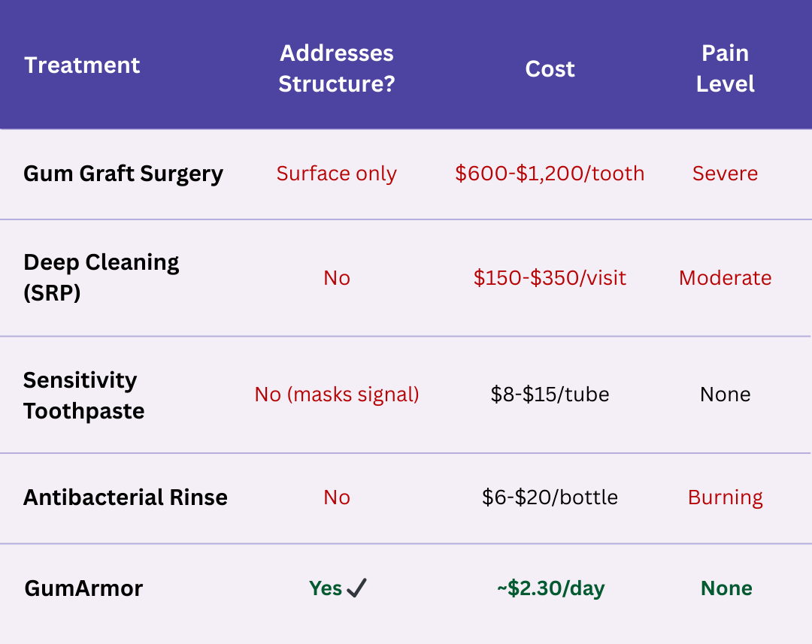
Task: Select the $6-$20/bottle cost
Action: [x=550, y=497]
